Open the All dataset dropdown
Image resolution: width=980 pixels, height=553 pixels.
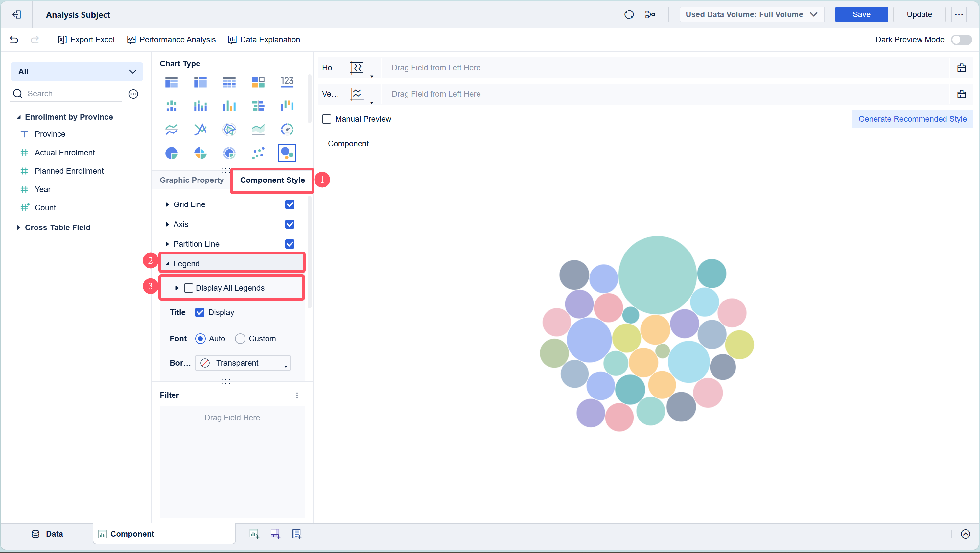coord(77,72)
